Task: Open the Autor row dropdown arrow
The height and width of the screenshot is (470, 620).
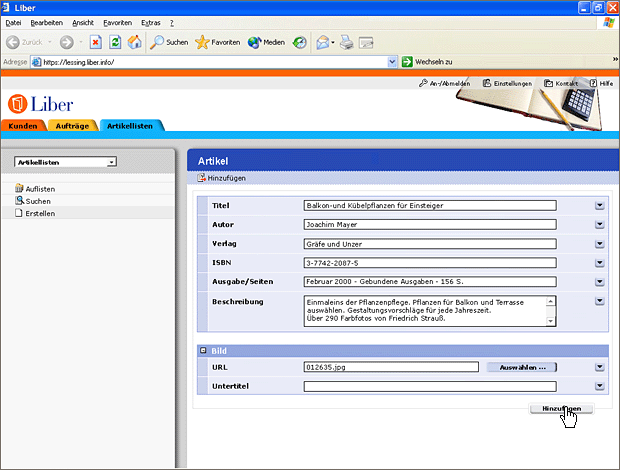Action: point(599,225)
